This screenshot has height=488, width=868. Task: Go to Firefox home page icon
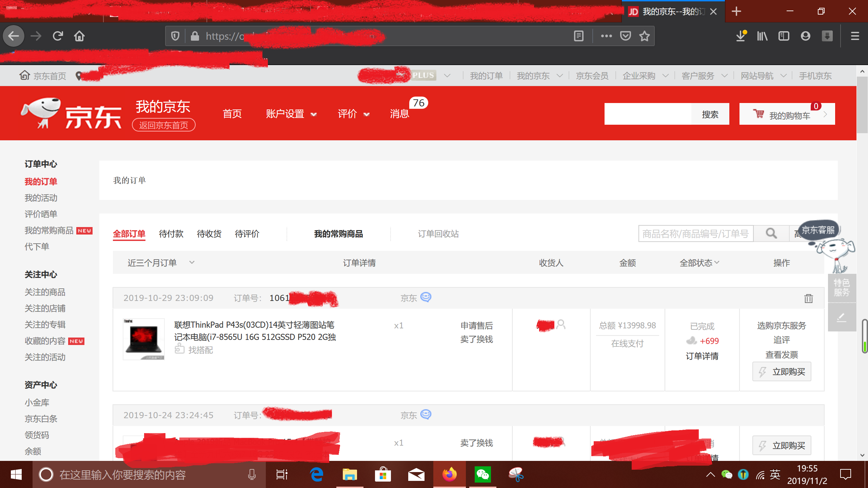[x=79, y=36]
